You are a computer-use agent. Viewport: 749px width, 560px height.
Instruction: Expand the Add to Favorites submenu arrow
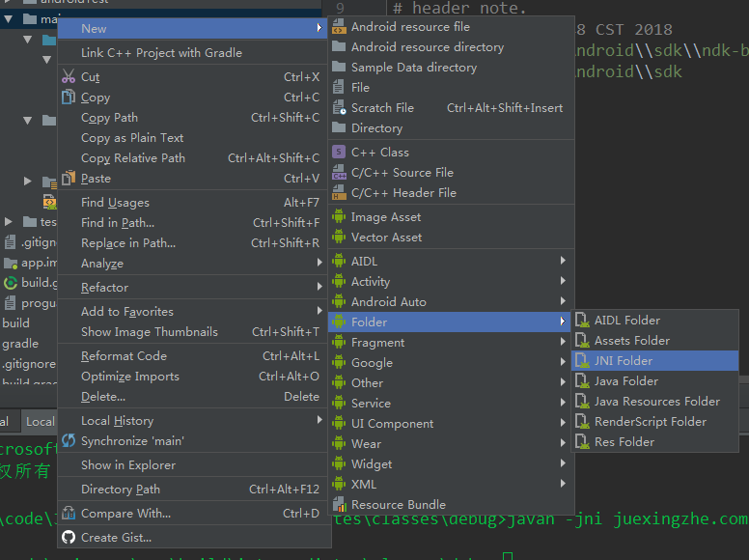tap(319, 311)
